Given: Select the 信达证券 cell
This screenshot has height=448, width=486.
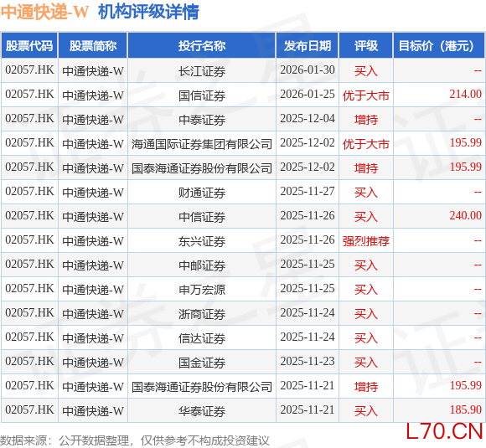Looking at the screenshot, I should click(x=202, y=338).
